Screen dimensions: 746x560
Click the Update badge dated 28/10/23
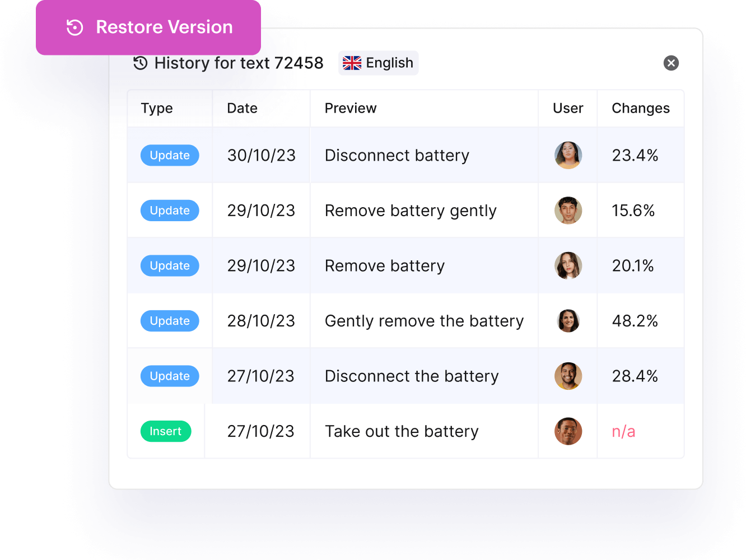click(170, 321)
